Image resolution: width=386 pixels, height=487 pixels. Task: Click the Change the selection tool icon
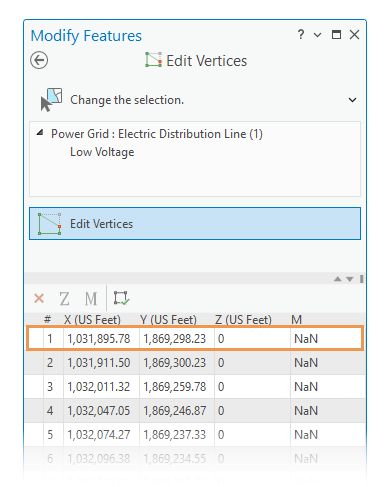(51, 99)
